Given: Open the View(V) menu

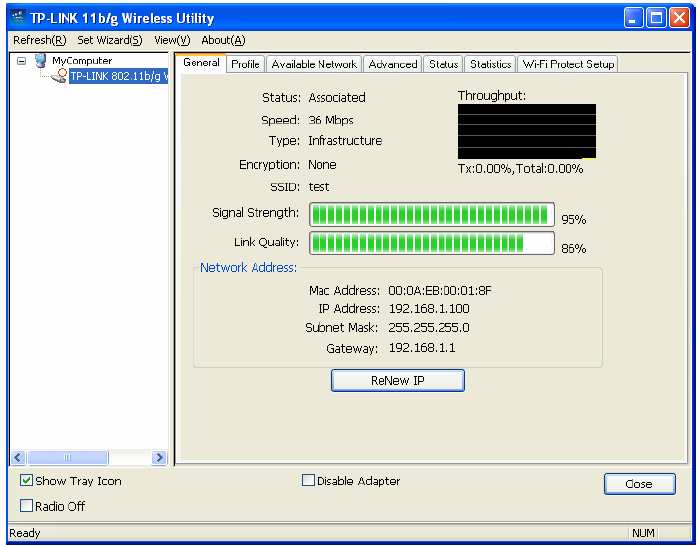Looking at the screenshot, I should [172, 40].
